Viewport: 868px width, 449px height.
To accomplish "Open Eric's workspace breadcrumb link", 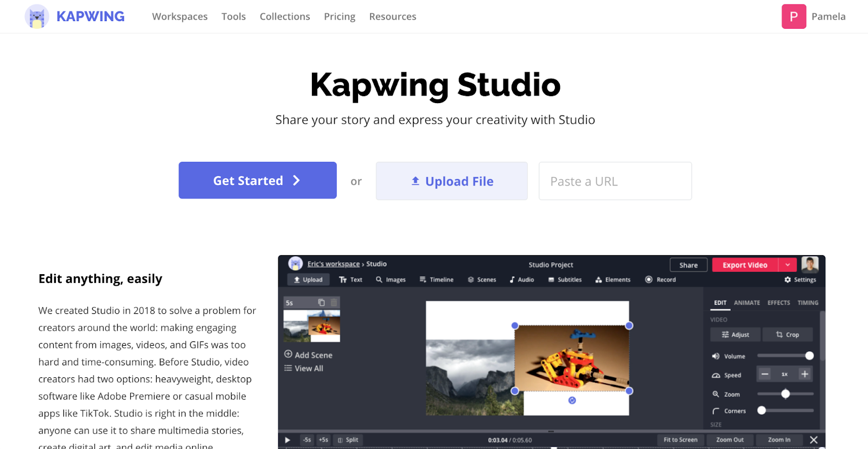I will click(334, 264).
